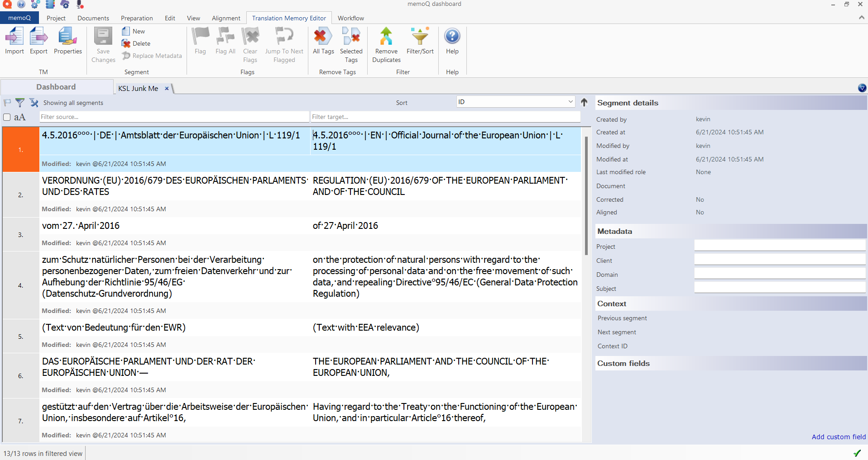868x460 pixels.
Task: Toggle sort order with the upward arrow
Action: 584,102
